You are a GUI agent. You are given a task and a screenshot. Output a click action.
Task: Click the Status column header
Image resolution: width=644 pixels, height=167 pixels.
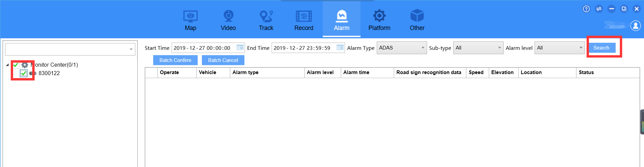coord(608,72)
